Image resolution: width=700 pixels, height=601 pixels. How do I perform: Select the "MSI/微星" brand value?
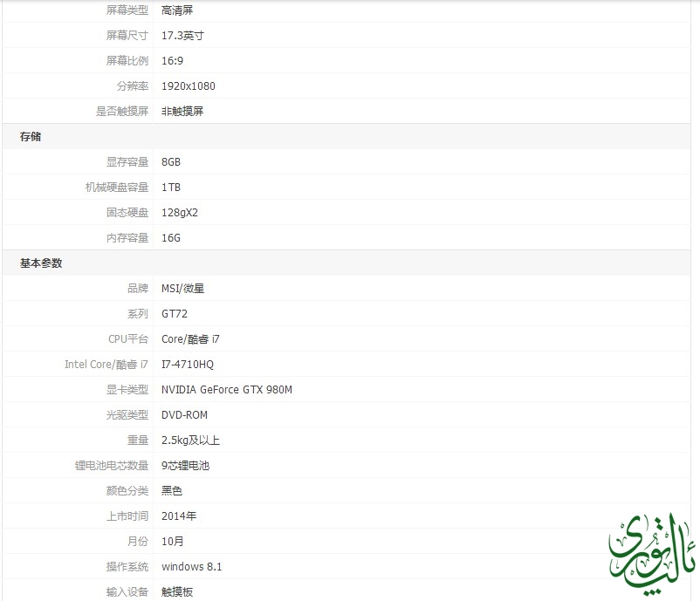coord(183,289)
